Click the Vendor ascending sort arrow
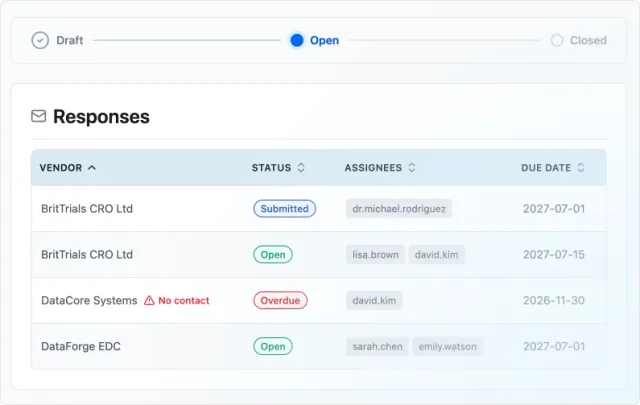 (x=92, y=168)
